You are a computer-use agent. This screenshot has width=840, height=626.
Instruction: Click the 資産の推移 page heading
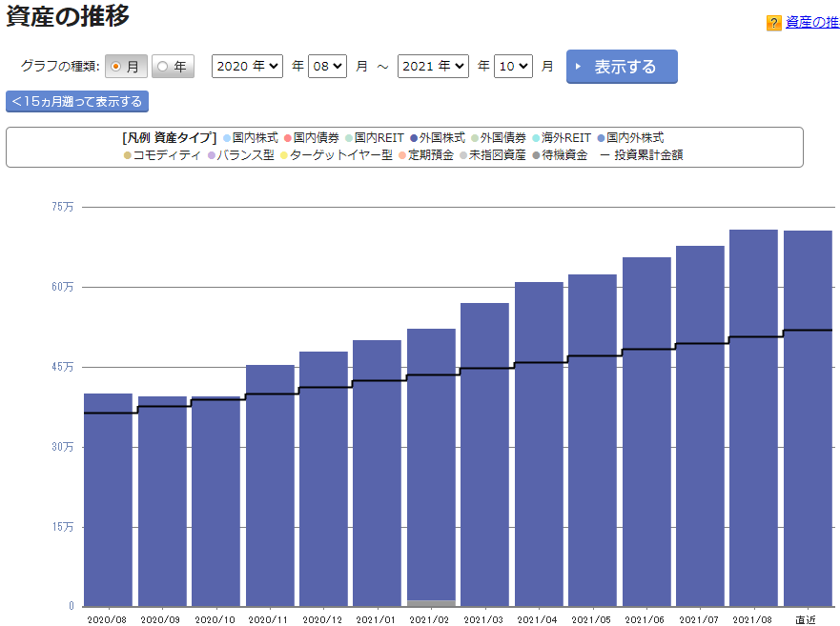tap(68, 16)
